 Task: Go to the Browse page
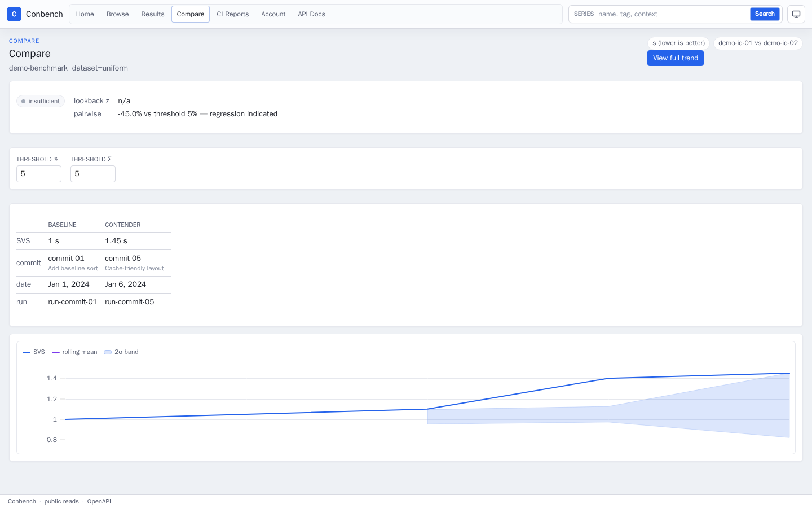coord(118,14)
